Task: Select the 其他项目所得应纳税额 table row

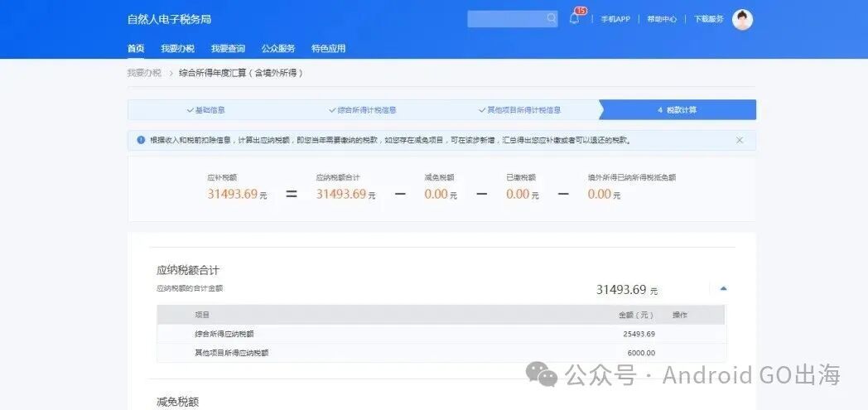Action: [x=441, y=353]
